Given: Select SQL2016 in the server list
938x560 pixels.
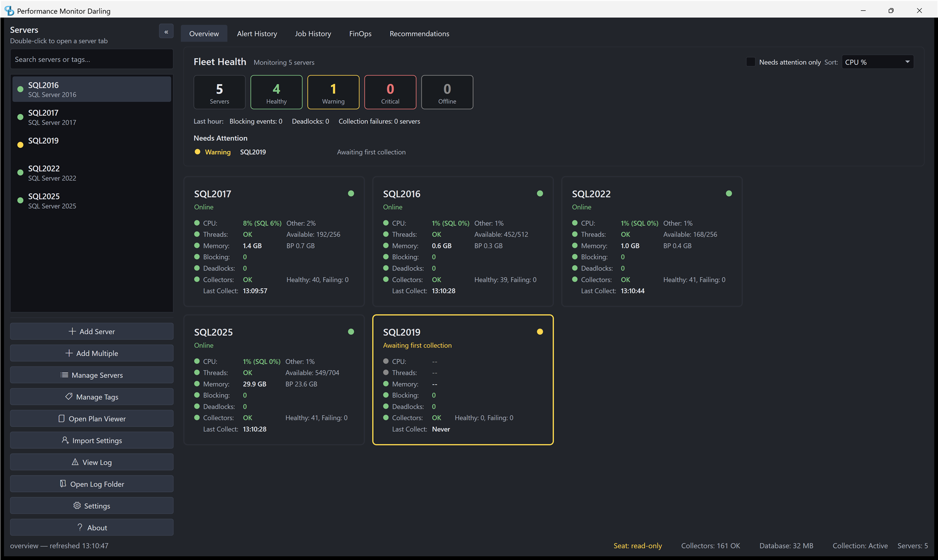Looking at the screenshot, I should click(x=92, y=89).
